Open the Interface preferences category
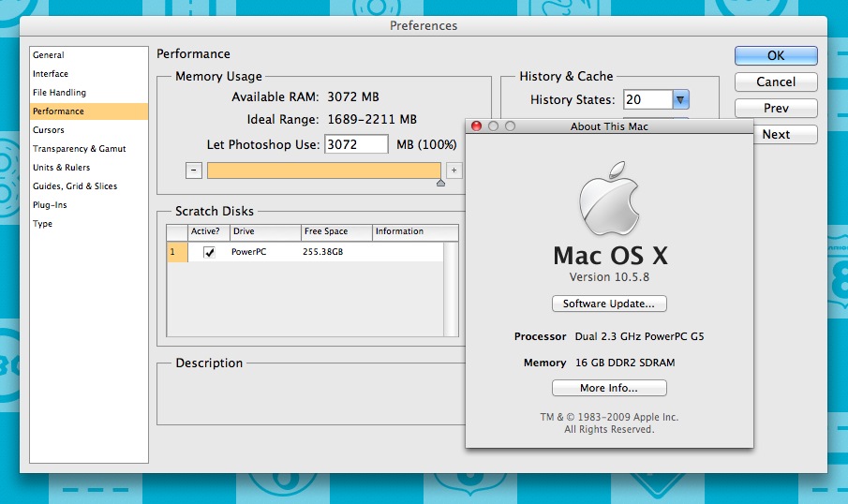The height and width of the screenshot is (504, 848). point(89,74)
